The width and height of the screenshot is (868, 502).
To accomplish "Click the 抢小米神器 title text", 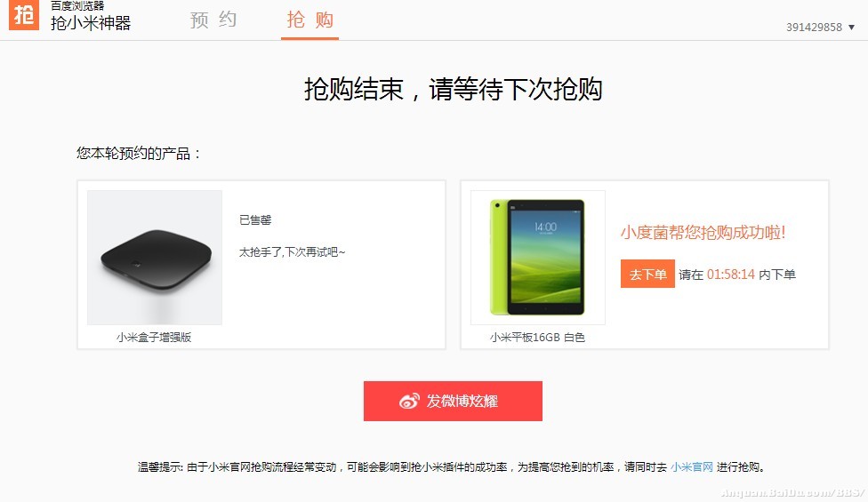I will click(91, 23).
